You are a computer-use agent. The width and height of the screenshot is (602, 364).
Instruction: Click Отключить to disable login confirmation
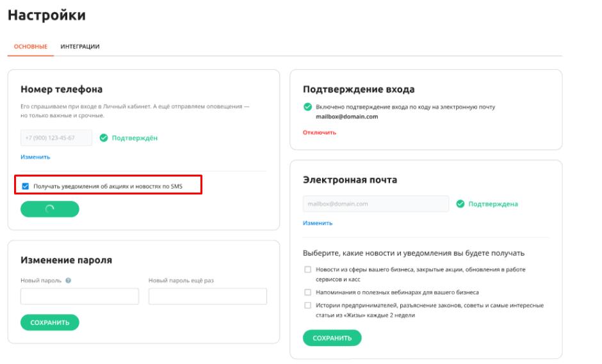coord(320,132)
